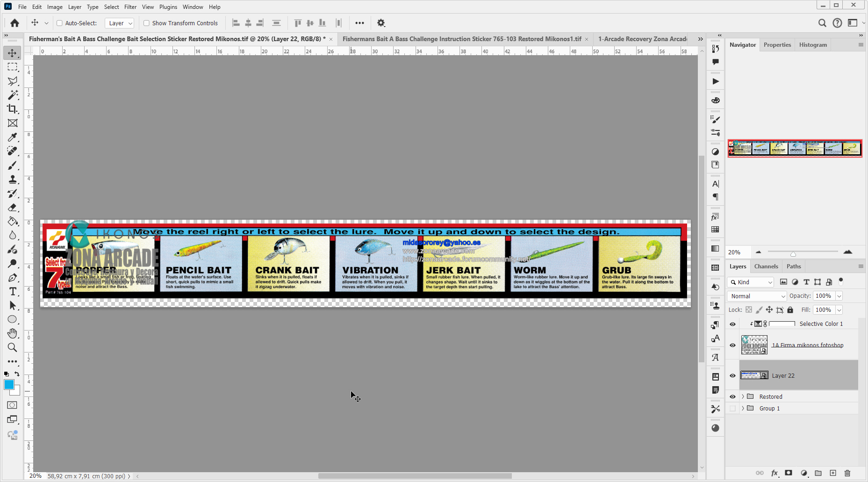This screenshot has width=868, height=482.
Task: Open the Photoshop Home screen
Action: tap(14, 22)
